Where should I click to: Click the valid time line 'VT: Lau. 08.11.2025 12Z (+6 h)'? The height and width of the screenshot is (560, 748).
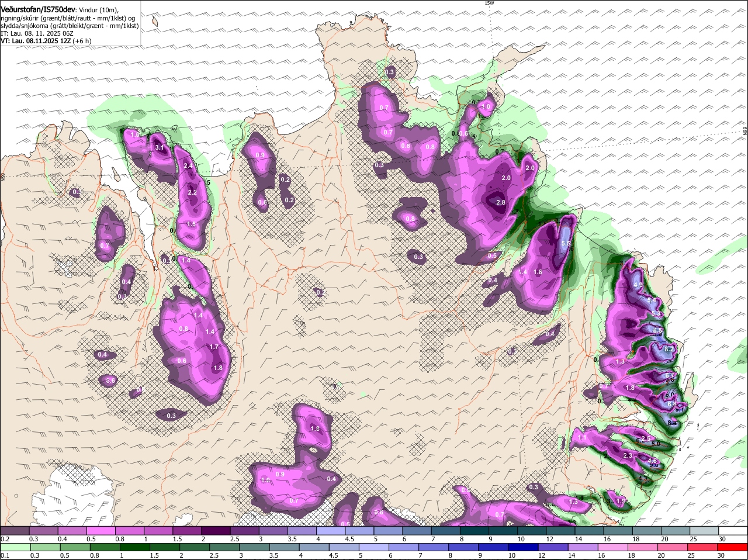46,42
